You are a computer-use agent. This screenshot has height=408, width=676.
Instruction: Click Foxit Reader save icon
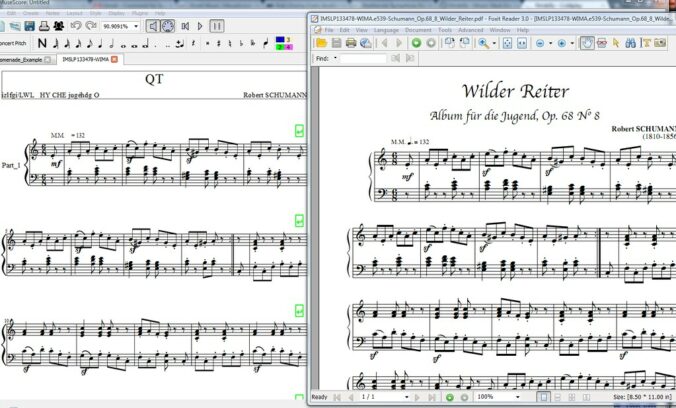coord(336,43)
